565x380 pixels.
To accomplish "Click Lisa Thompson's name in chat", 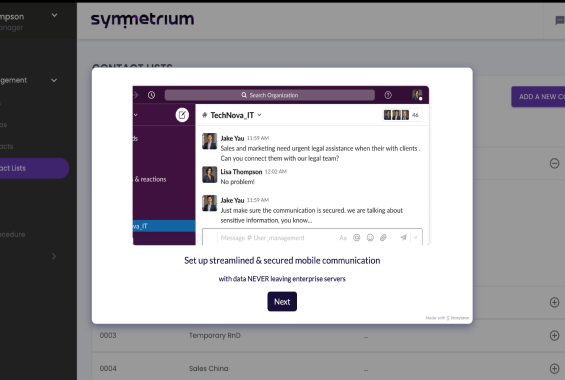I will pos(241,171).
